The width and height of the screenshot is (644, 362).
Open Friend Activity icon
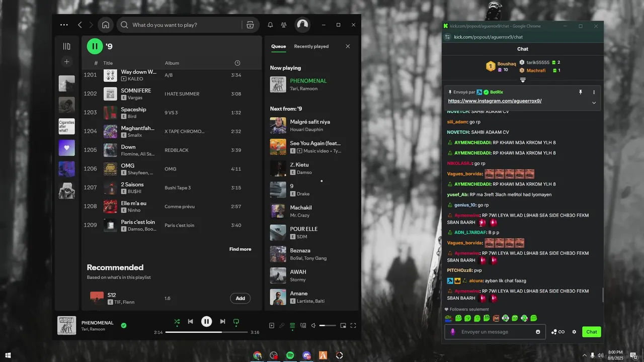click(x=284, y=25)
